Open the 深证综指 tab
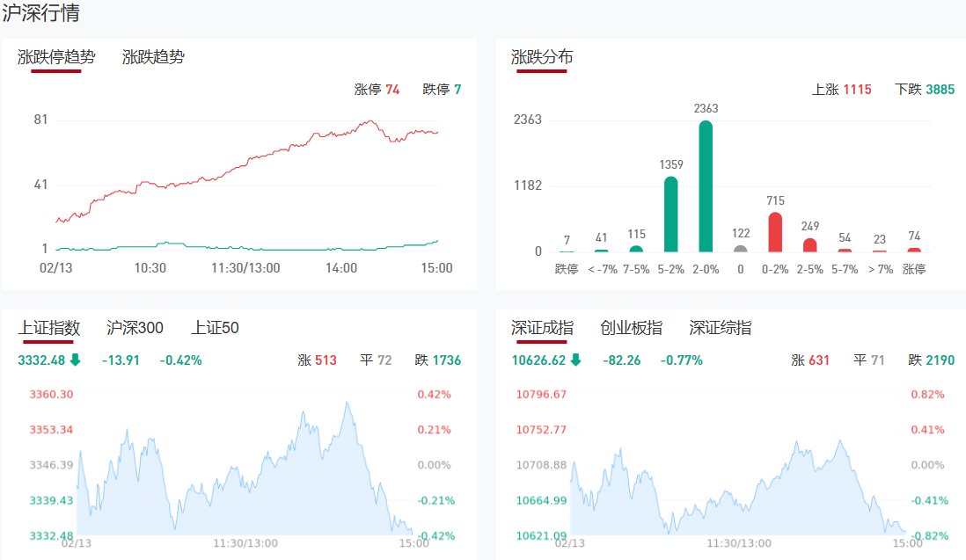Viewport: 966px width, 560px height. pos(720,329)
